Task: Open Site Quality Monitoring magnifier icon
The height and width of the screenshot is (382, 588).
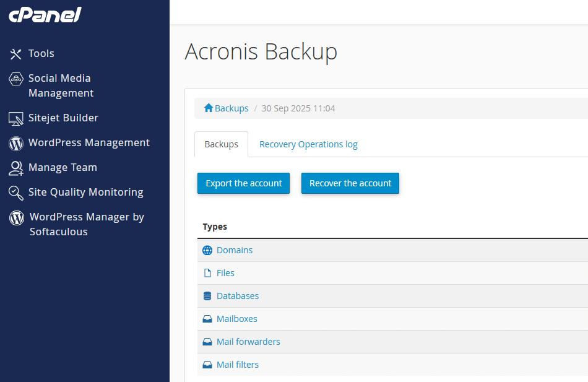Action: [16, 193]
